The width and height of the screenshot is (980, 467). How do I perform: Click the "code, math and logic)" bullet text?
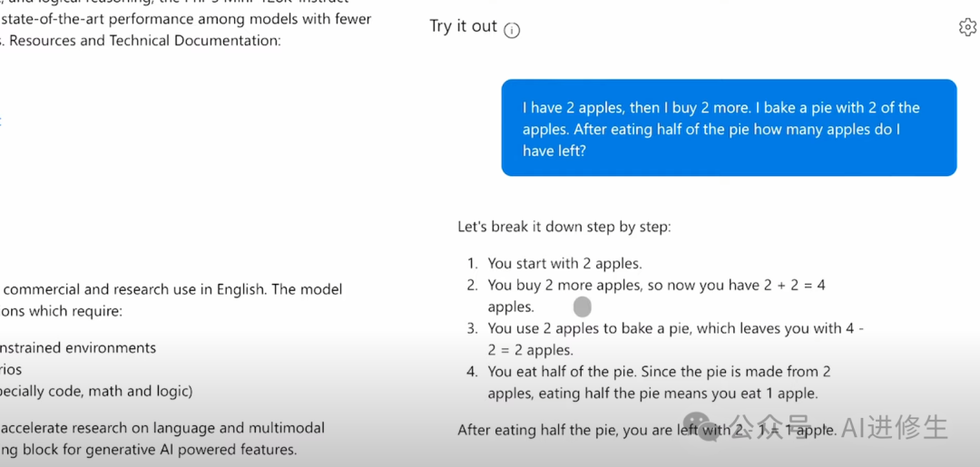click(x=96, y=392)
